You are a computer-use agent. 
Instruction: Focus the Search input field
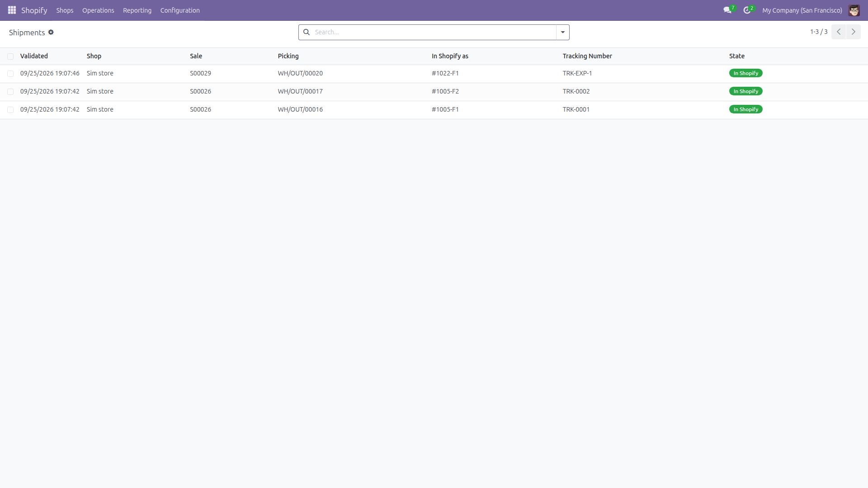click(x=434, y=32)
